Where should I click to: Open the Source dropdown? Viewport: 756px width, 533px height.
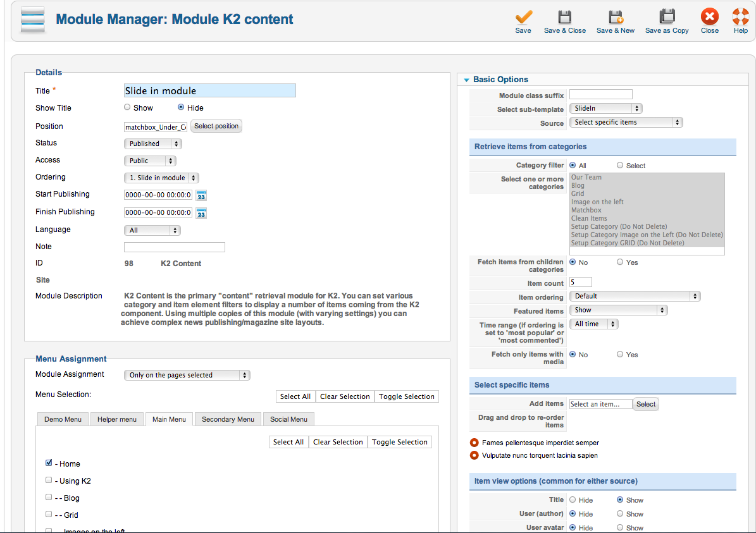(x=626, y=123)
